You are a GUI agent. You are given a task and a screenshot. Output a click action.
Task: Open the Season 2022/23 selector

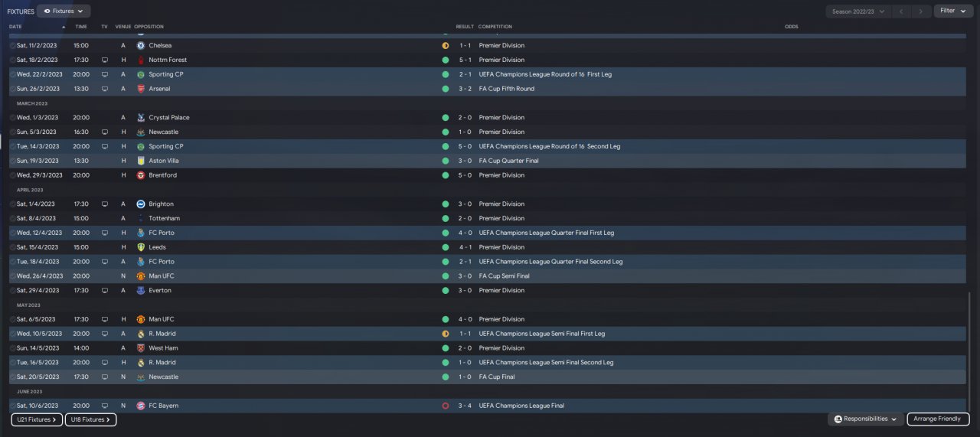859,11
